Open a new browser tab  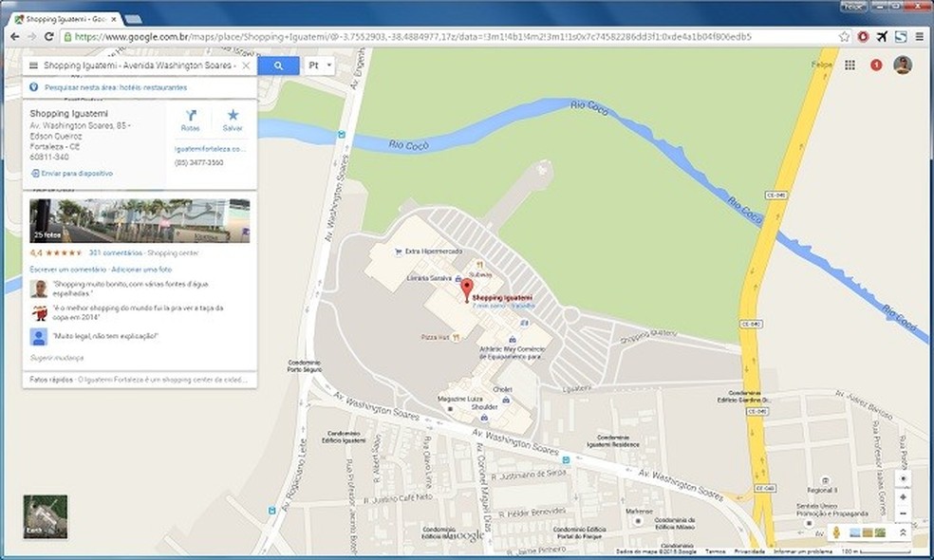coord(134,19)
